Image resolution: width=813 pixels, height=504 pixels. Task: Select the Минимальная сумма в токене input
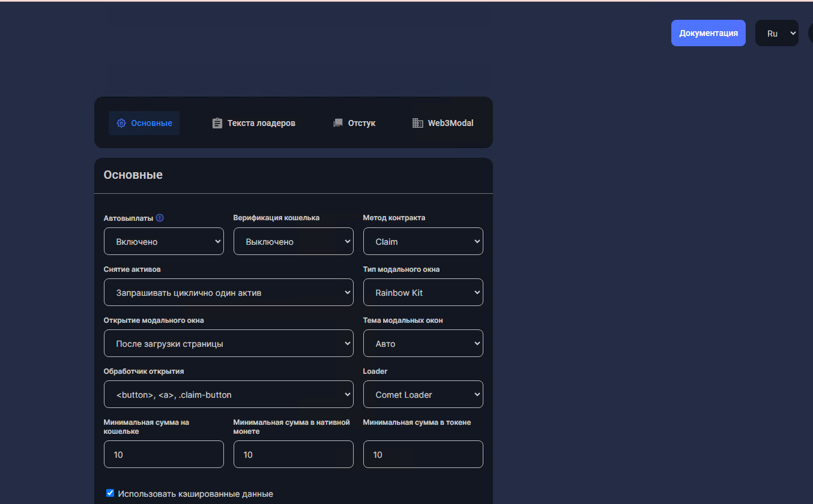[423, 454]
